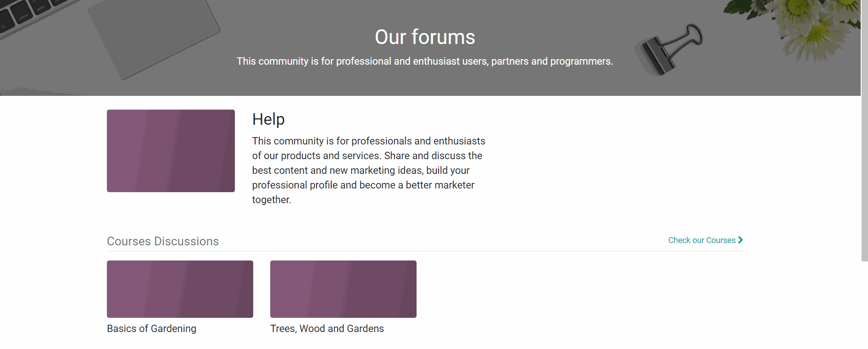Open the Trees, Wood and Gardens thumbnail
This screenshot has width=868, height=349.
pos(343,289)
